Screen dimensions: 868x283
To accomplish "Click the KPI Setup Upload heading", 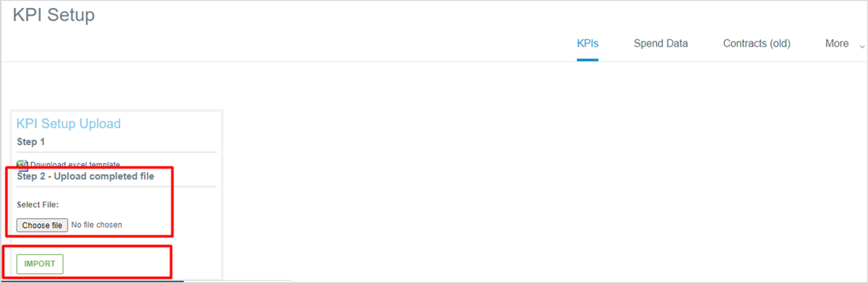I will 68,124.
